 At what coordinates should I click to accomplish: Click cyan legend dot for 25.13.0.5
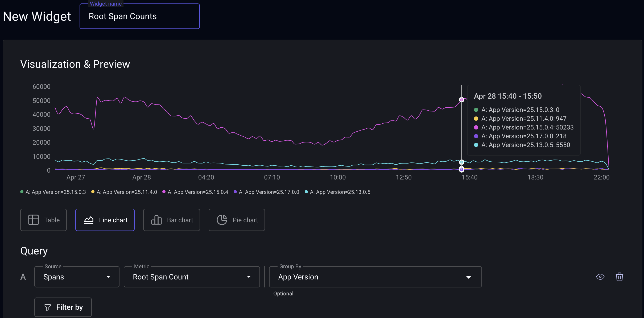click(x=306, y=192)
